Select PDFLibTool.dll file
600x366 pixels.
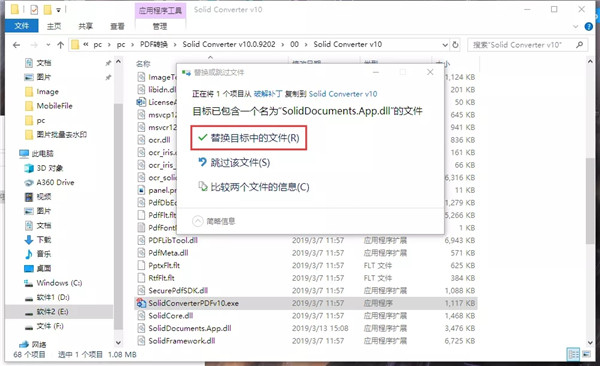coord(173,240)
